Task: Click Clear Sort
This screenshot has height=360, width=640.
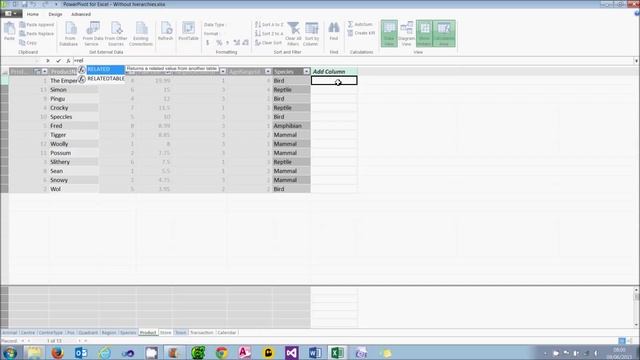Action: coord(268,42)
